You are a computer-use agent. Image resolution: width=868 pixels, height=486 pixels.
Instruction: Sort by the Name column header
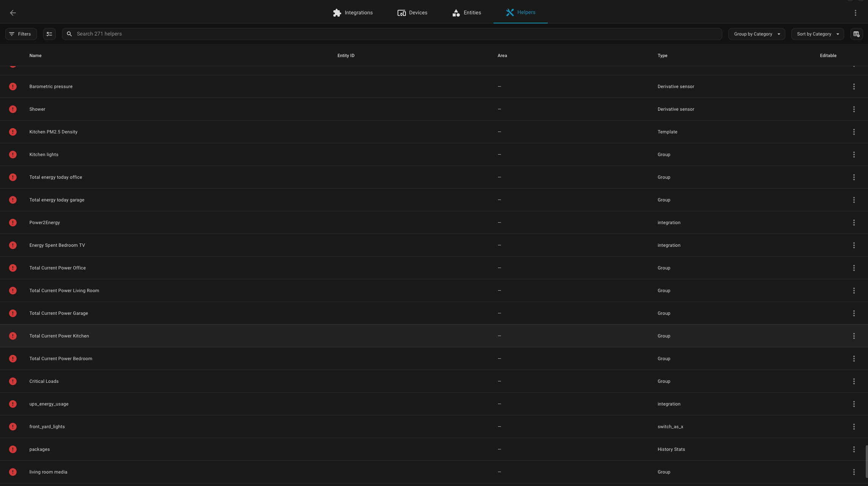[x=35, y=56]
